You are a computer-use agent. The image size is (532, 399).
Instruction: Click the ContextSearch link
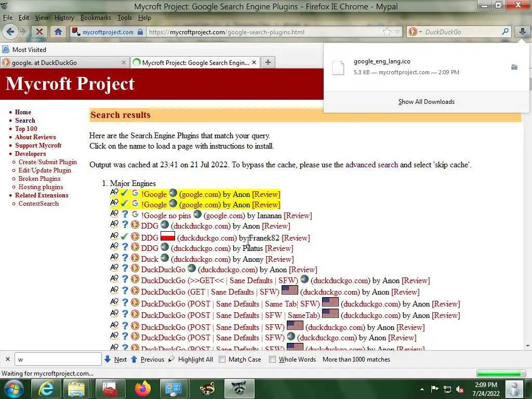click(38, 204)
